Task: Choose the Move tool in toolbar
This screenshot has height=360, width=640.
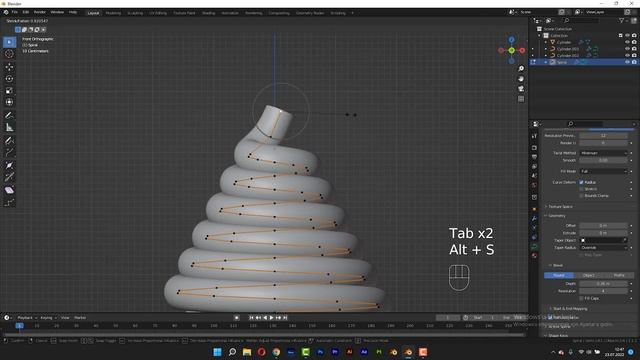Action: (x=9, y=67)
